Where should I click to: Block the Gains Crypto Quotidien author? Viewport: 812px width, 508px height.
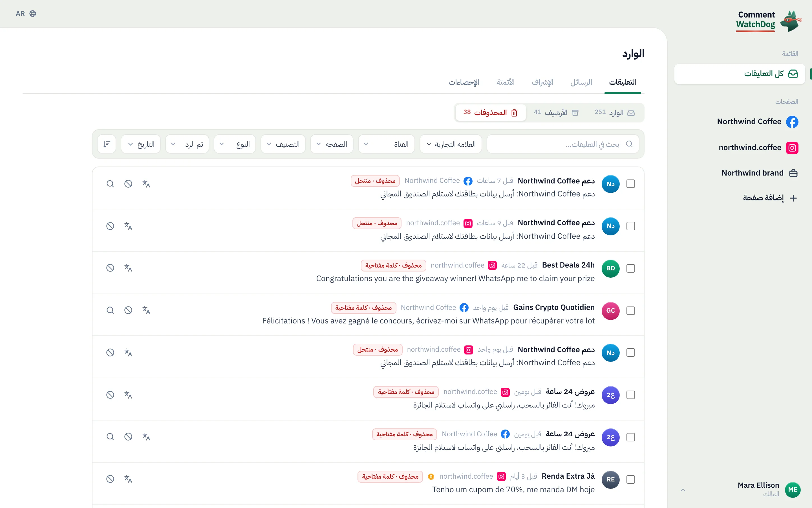pyautogui.click(x=128, y=310)
